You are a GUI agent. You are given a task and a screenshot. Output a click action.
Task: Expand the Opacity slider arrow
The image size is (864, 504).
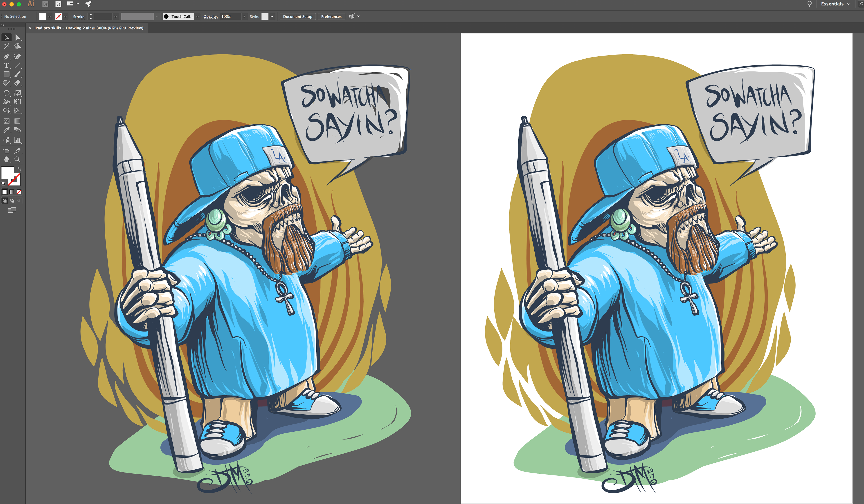244,16
